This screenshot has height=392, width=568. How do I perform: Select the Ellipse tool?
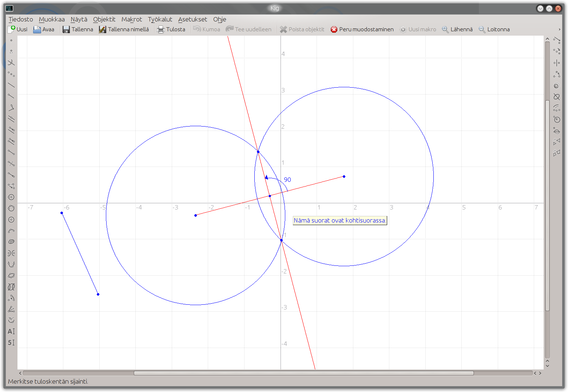11,242
